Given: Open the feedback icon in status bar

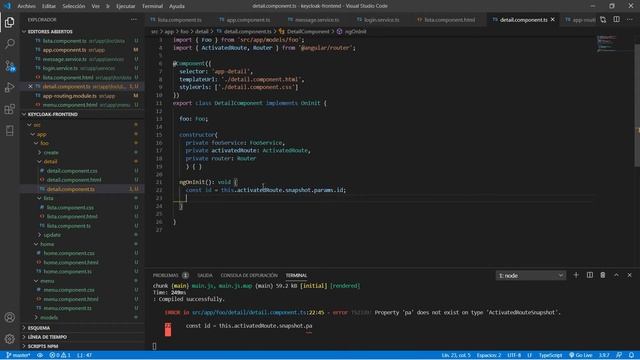Looking at the screenshot, I should tap(619, 356).
